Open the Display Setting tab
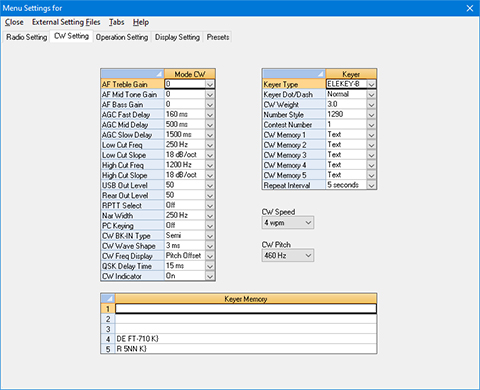 [x=177, y=37]
